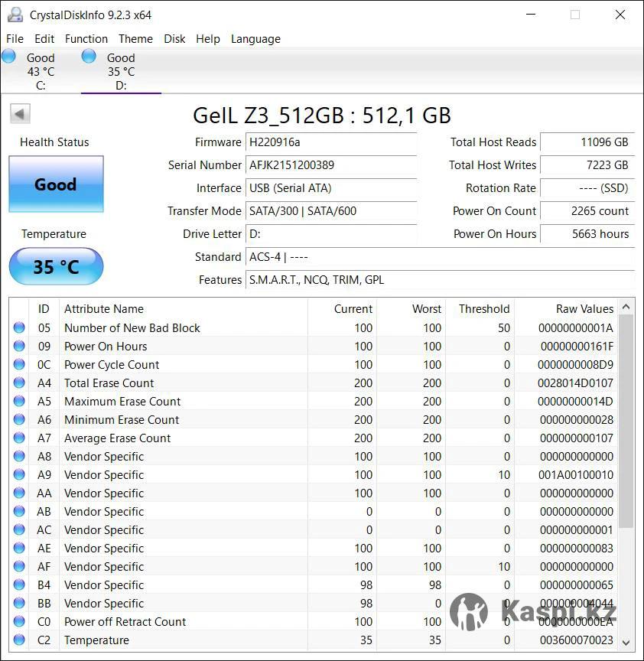Click the 35 °C temperature button
644x661 pixels.
(x=56, y=266)
